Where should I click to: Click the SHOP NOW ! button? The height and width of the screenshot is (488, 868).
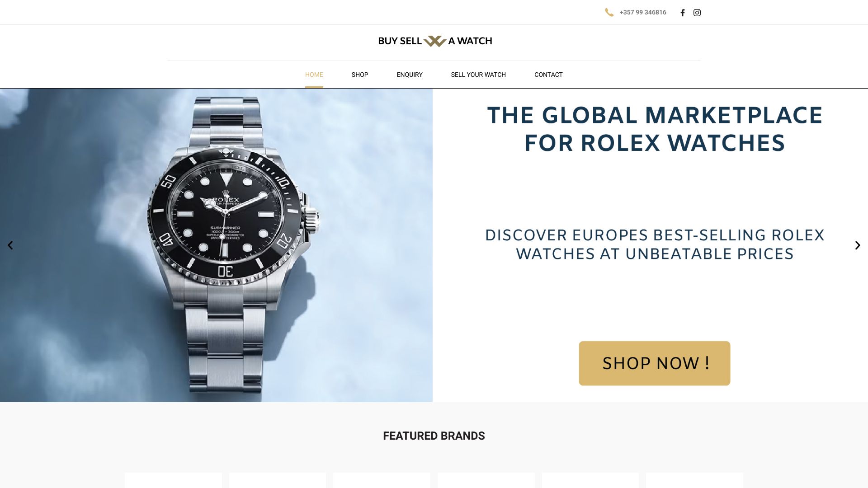[x=654, y=363]
